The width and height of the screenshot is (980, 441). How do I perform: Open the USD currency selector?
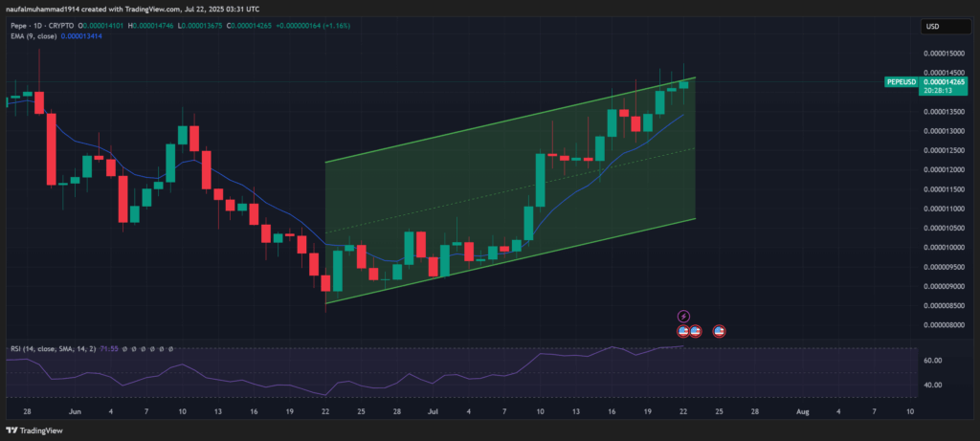931,27
